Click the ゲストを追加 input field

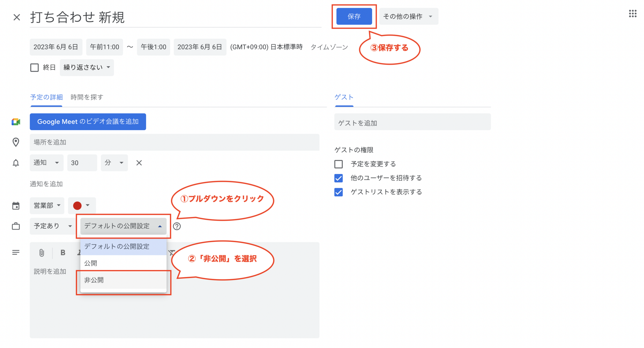point(412,123)
